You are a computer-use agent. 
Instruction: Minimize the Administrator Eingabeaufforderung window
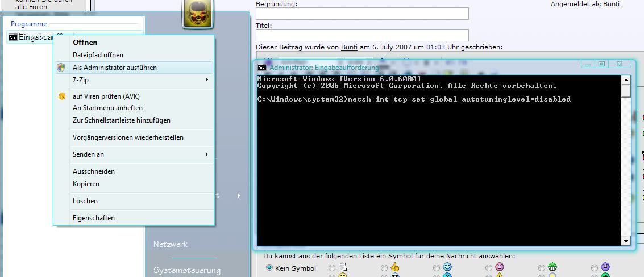pyautogui.click(x=588, y=64)
